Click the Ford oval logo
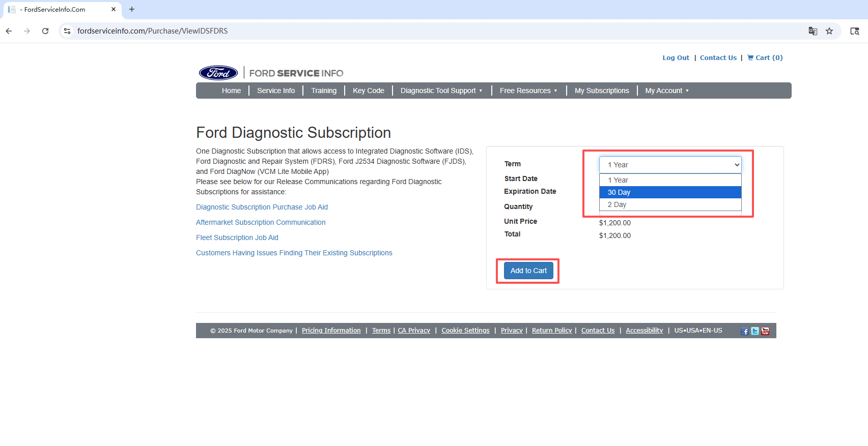This screenshot has width=868, height=446. pyautogui.click(x=218, y=73)
